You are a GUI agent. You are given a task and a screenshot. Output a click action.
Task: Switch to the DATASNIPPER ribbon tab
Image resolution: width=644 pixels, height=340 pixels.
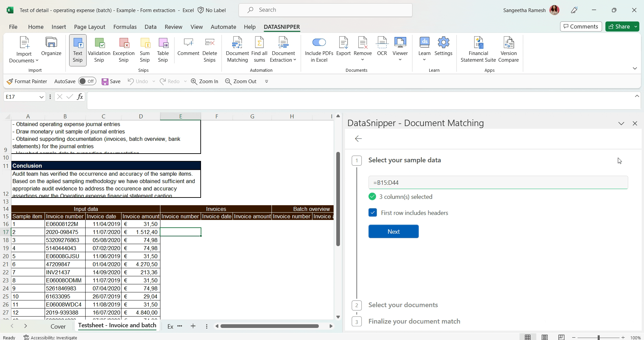[x=282, y=27]
